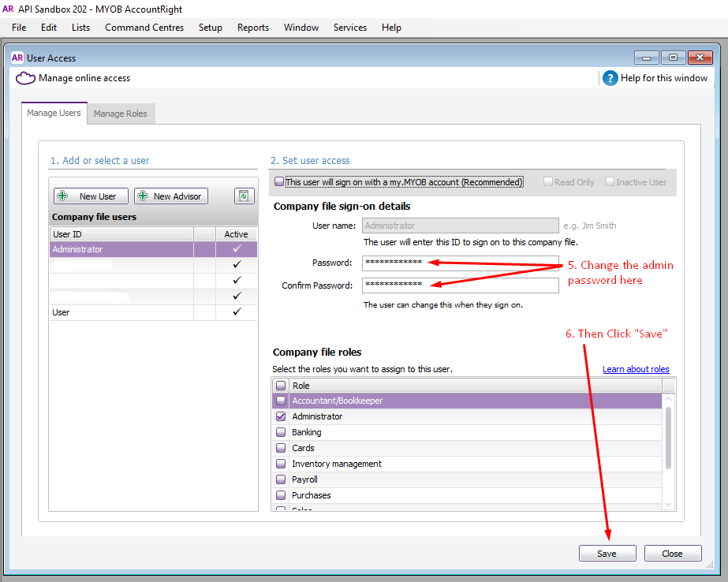This screenshot has height=582, width=728.
Task: Click the Inventory management role name
Action: [x=337, y=464]
